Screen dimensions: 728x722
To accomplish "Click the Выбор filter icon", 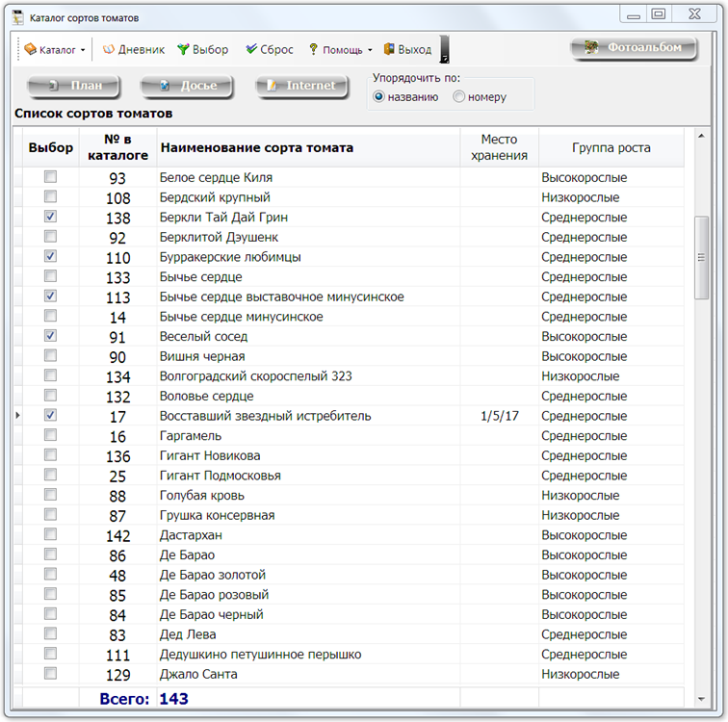I will [x=183, y=50].
